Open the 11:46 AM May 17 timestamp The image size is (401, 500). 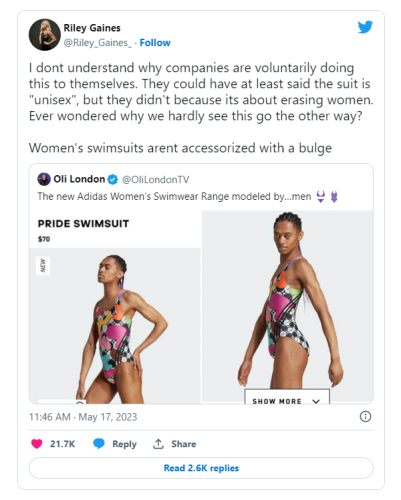pos(83,417)
